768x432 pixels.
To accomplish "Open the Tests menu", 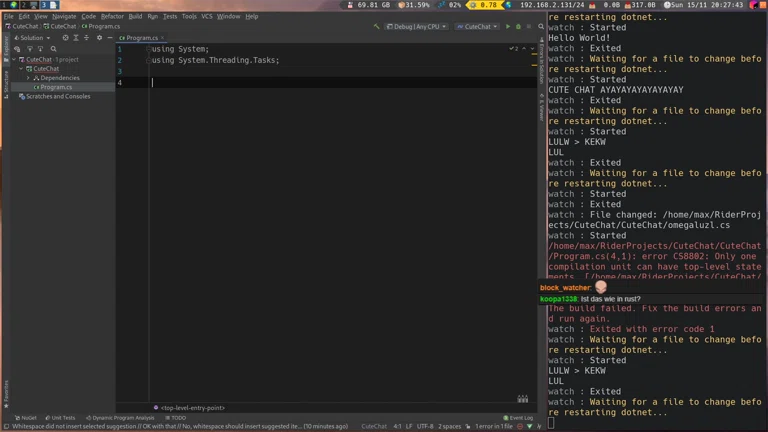I will point(170,16).
